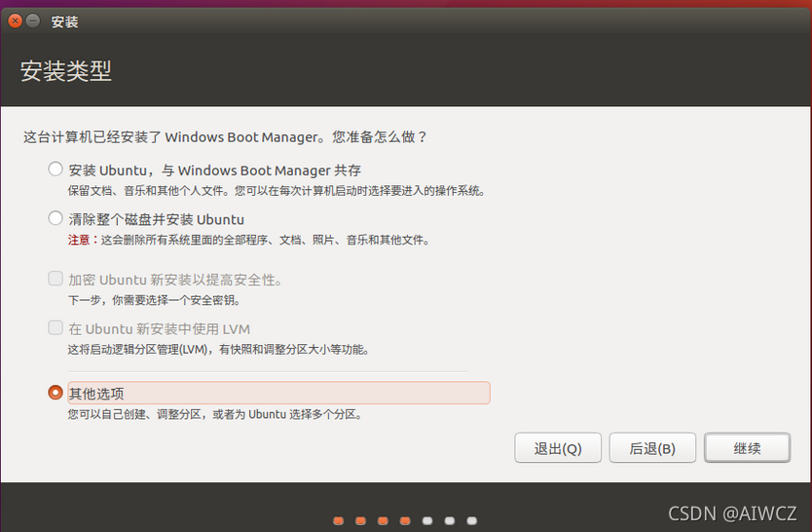The width and height of the screenshot is (812, 532).
Task: Click the security key description text
Action: (155, 300)
